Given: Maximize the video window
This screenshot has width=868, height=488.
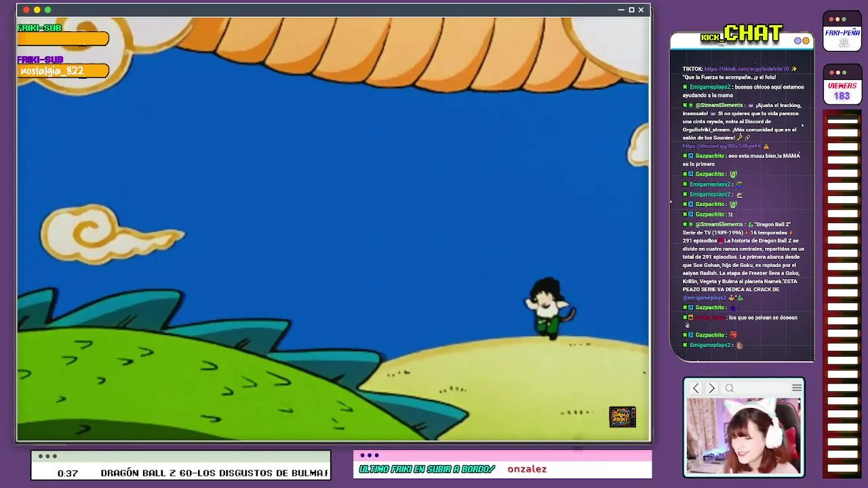Looking at the screenshot, I should click(x=631, y=9).
